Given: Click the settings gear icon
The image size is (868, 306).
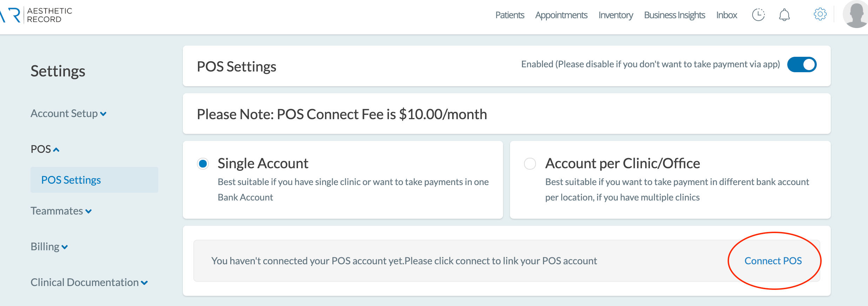Looking at the screenshot, I should pyautogui.click(x=820, y=14).
